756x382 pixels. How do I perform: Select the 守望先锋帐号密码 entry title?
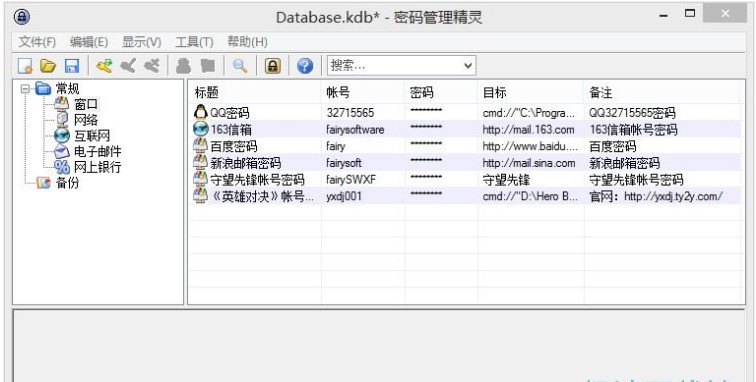click(x=257, y=180)
